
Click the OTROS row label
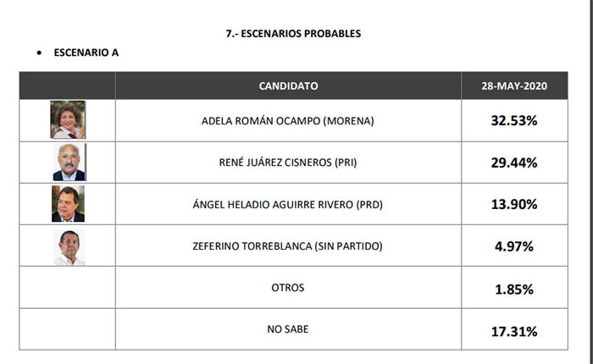288,288
